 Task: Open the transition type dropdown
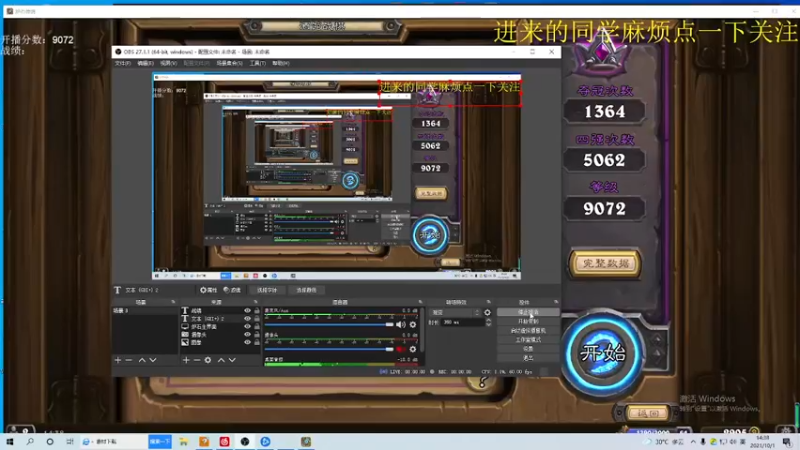tap(456, 312)
